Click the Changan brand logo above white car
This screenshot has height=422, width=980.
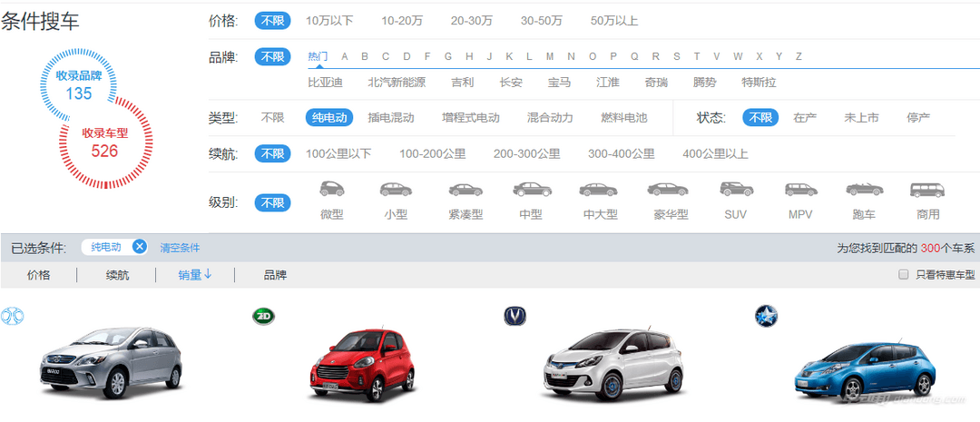point(515,316)
